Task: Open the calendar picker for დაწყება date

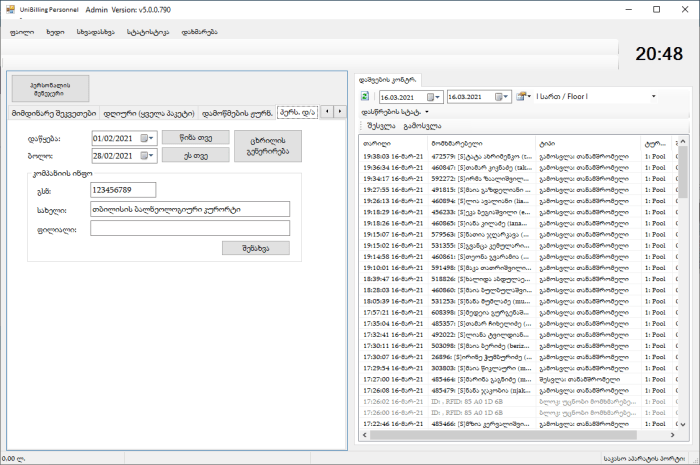Action: pyautogui.click(x=148, y=138)
